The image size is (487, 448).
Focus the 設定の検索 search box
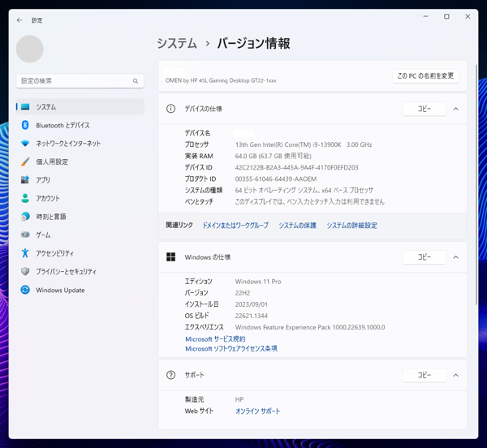pyautogui.click(x=80, y=81)
